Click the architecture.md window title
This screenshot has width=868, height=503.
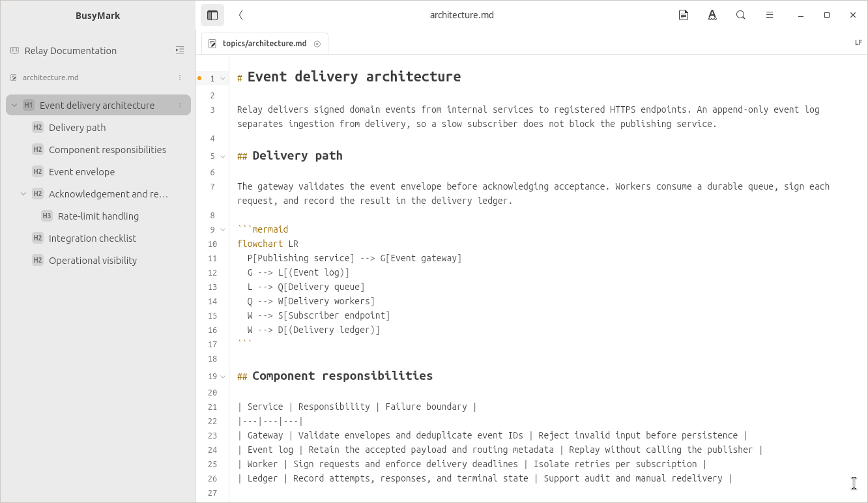pos(462,15)
